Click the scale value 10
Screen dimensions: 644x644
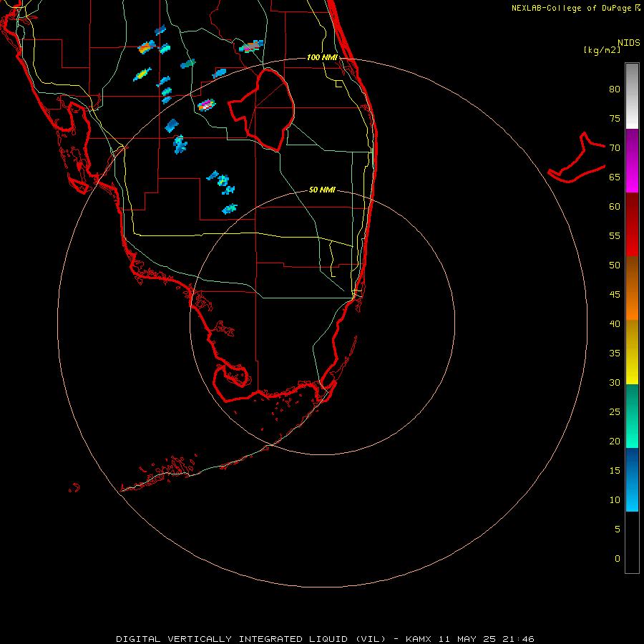[x=615, y=500]
